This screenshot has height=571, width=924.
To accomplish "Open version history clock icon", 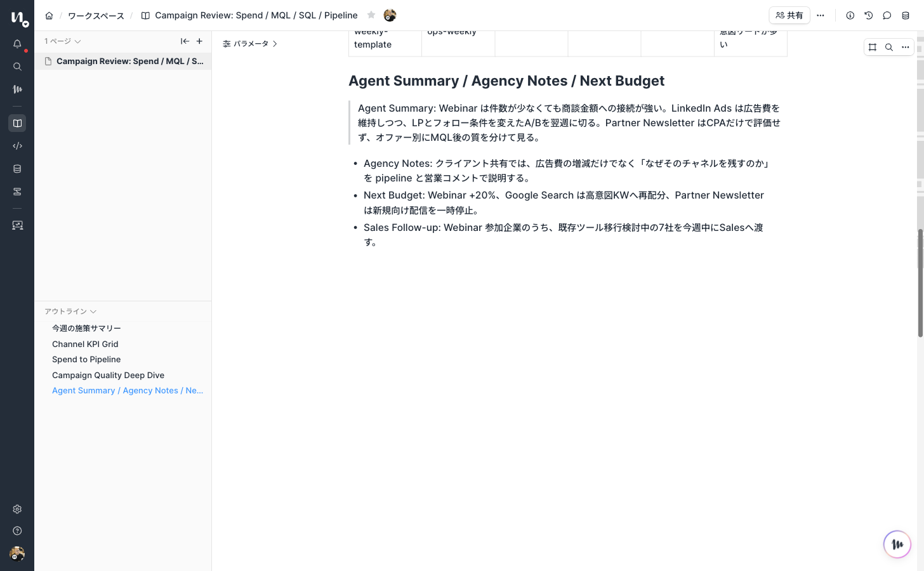I will pyautogui.click(x=869, y=15).
